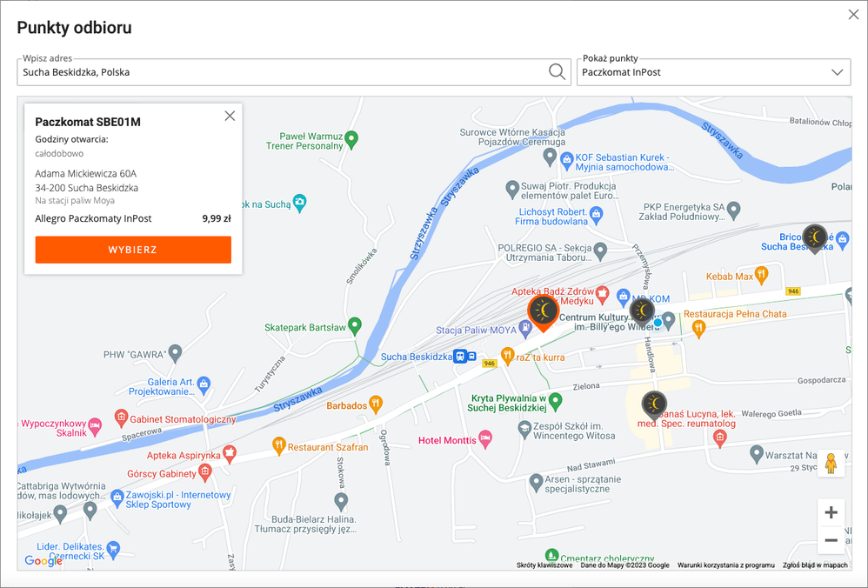868x588 pixels.
Task: Select the Paczkomat pin near MD-KOM
Action: click(x=642, y=313)
